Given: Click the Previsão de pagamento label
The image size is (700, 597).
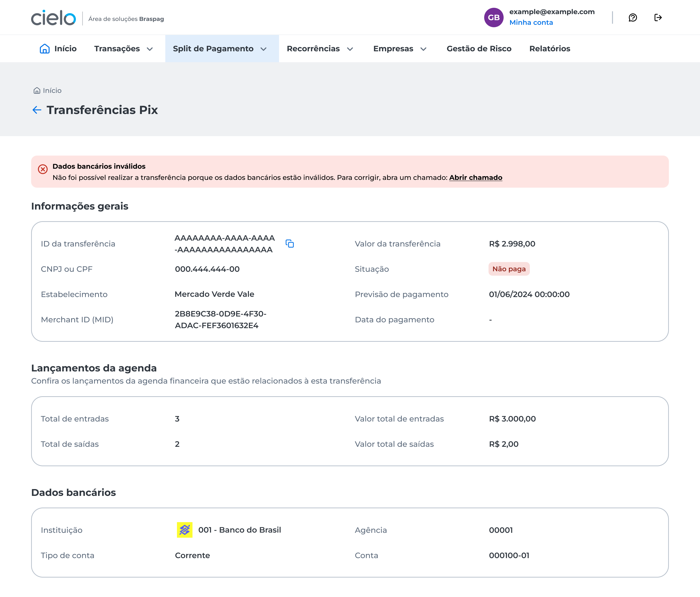Looking at the screenshot, I should (x=402, y=294).
